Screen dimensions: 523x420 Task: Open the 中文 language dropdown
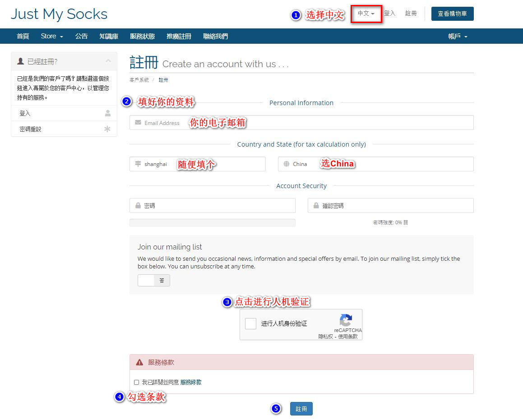366,14
